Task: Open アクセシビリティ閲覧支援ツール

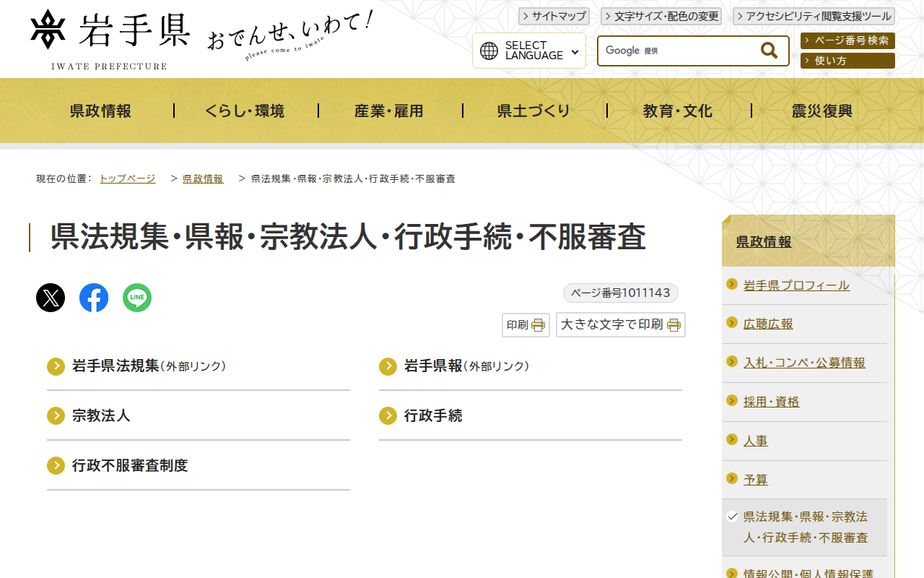Action: coord(814,16)
